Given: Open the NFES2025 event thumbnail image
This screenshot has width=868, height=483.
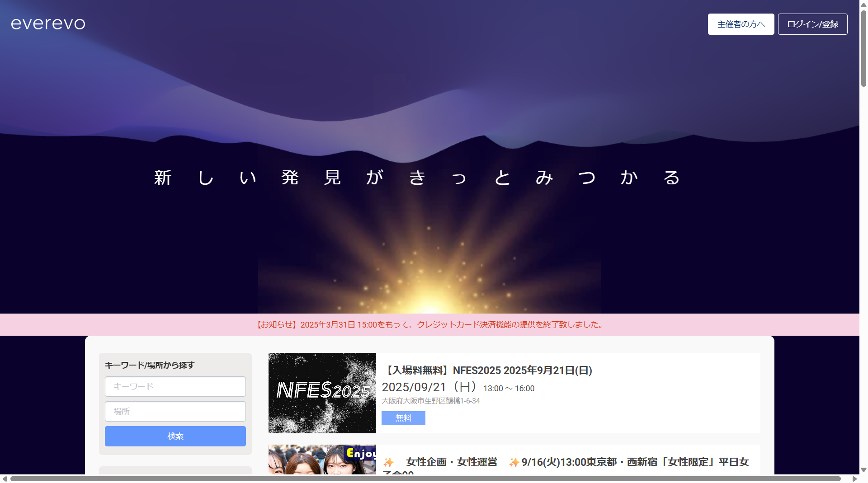Looking at the screenshot, I should click(x=322, y=393).
